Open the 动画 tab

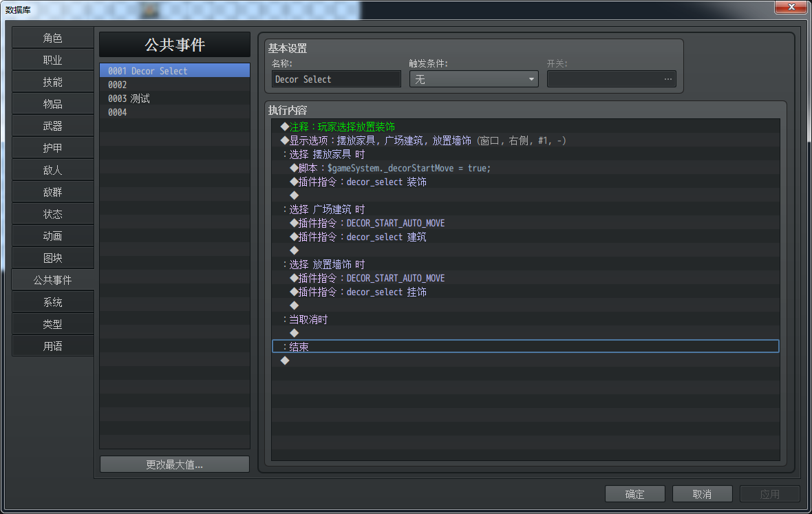tap(53, 236)
